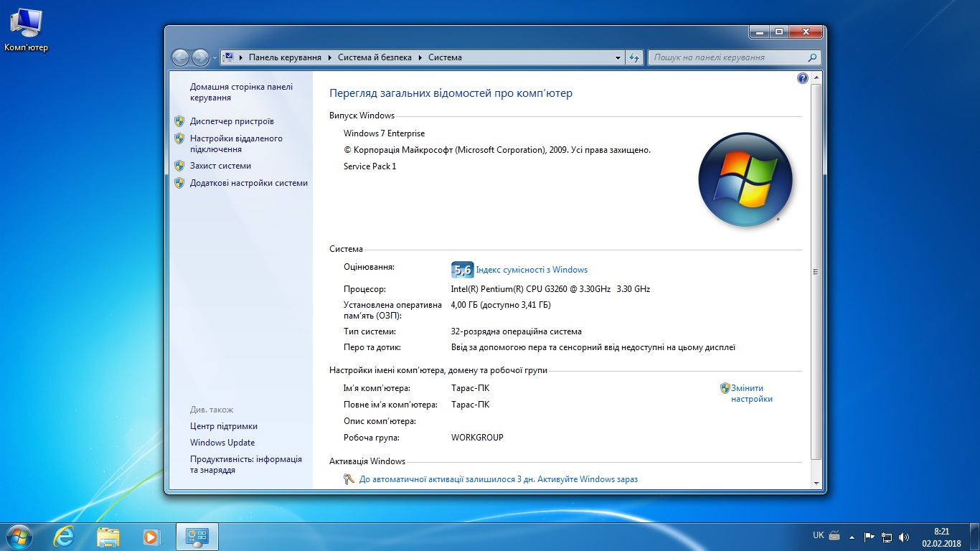Image resolution: width=980 pixels, height=551 pixels.
Task: Open the address bar history dropdown
Action: 618,57
